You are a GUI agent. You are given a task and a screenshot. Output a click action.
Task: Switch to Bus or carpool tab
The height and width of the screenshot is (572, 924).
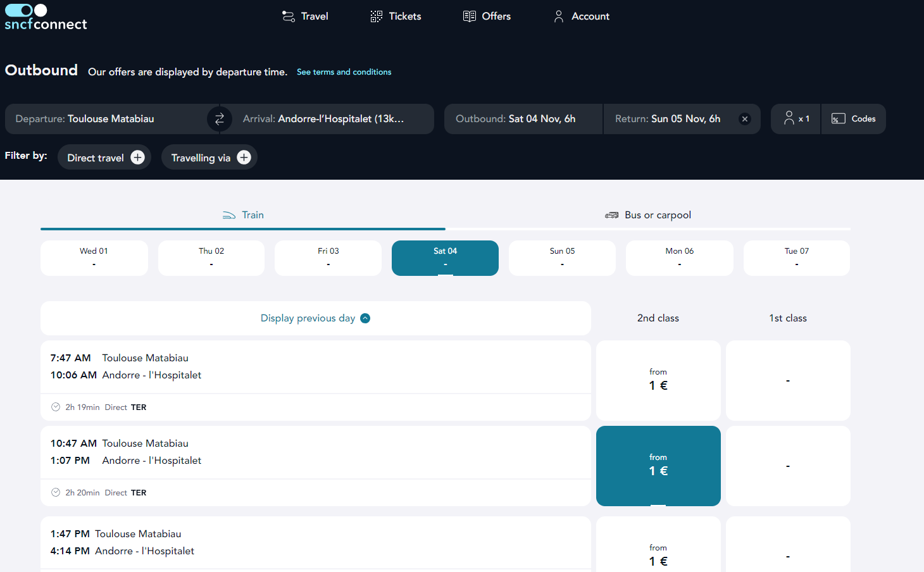click(648, 215)
